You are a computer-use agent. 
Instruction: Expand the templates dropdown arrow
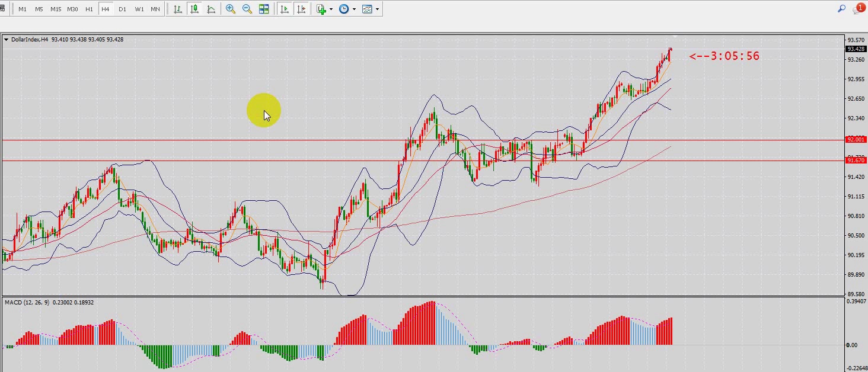(377, 9)
